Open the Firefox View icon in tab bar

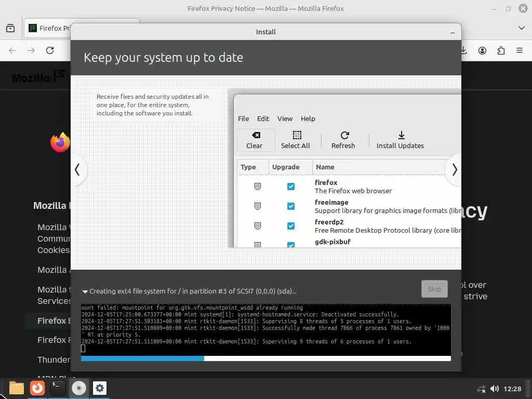(x=10, y=28)
